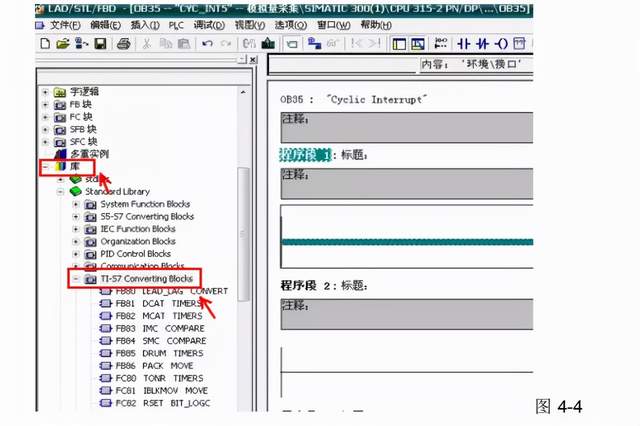
Task: Expand the SFC 块 tree node
Action: click(x=45, y=142)
